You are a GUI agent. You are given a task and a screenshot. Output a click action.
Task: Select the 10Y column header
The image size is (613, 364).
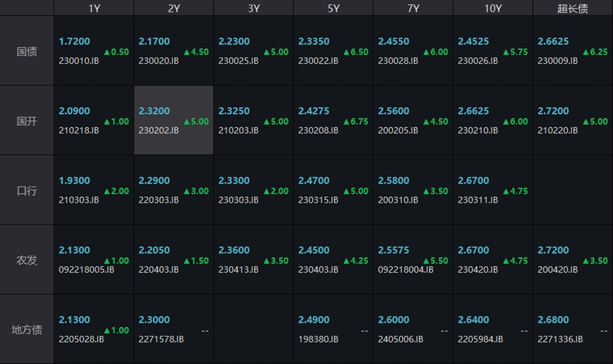tap(493, 8)
